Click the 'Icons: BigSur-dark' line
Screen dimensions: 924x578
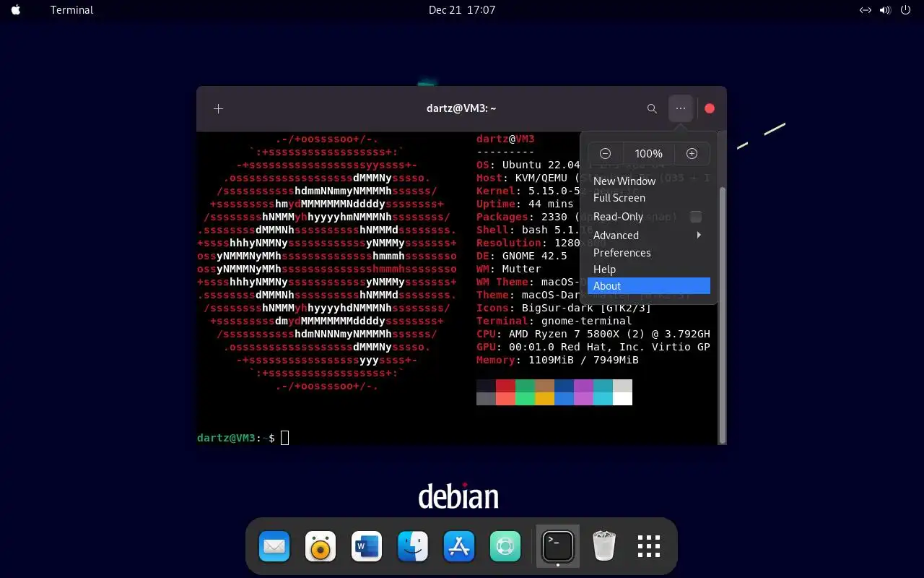[564, 308]
